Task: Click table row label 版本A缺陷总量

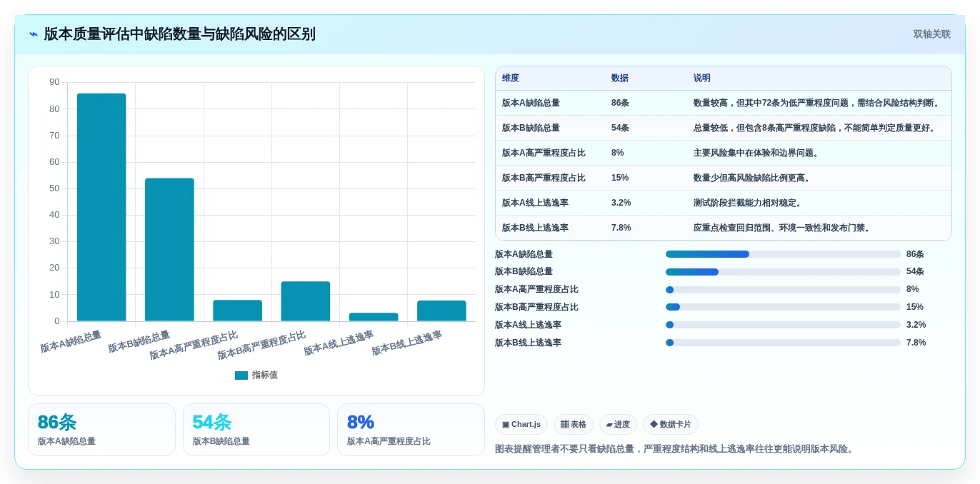Action: click(x=531, y=103)
